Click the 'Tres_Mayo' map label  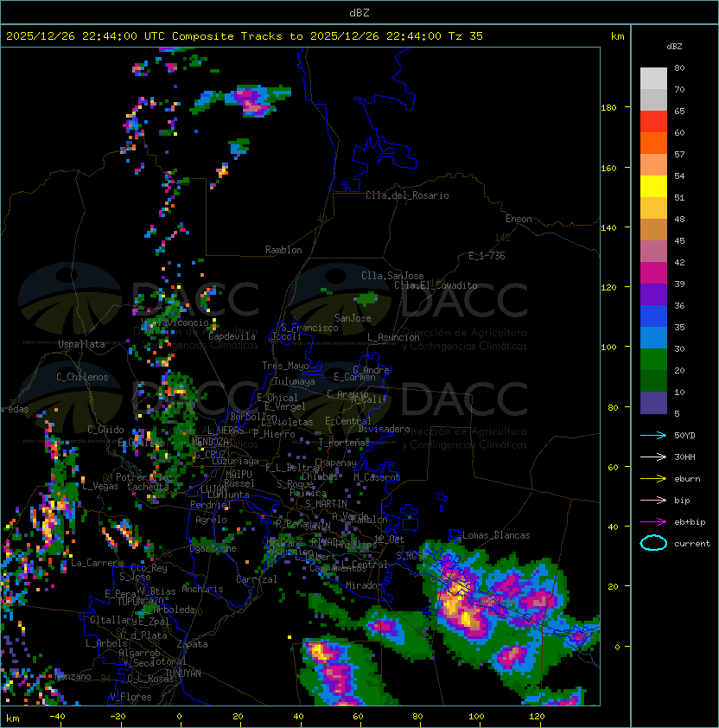tap(285, 366)
